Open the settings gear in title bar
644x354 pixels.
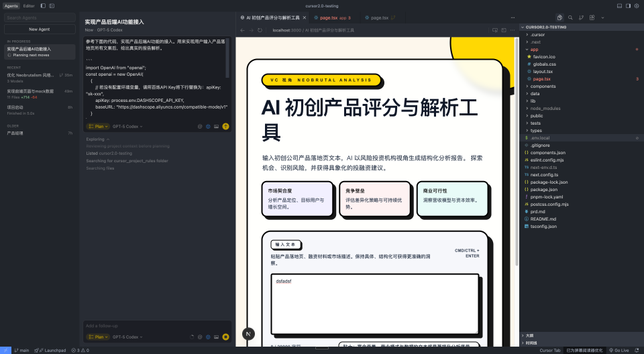coord(637,5)
